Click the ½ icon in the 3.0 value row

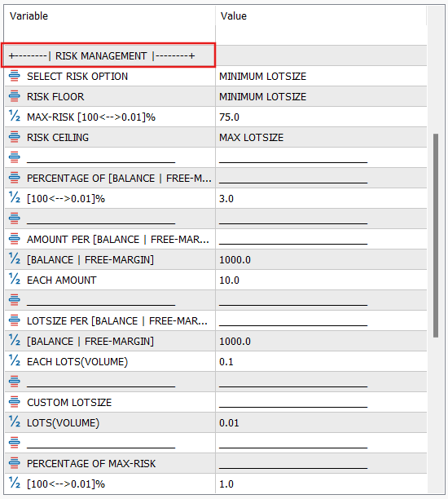tap(15, 198)
